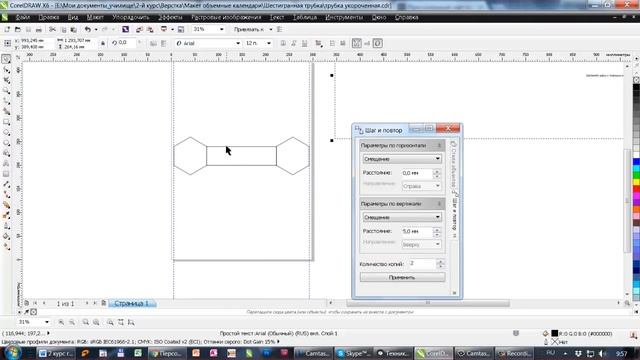Open the Справка menu
The height and width of the screenshot is (360, 640).
tap(407, 17)
